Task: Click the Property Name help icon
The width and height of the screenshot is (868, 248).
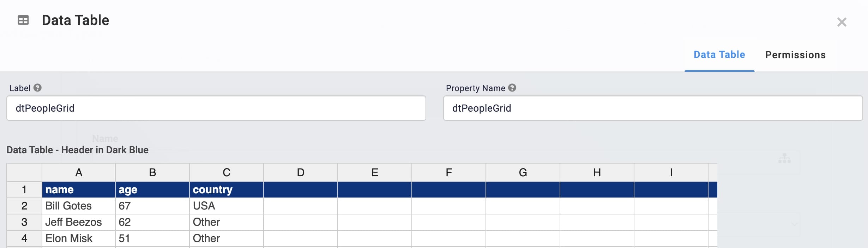Action: 512,88
